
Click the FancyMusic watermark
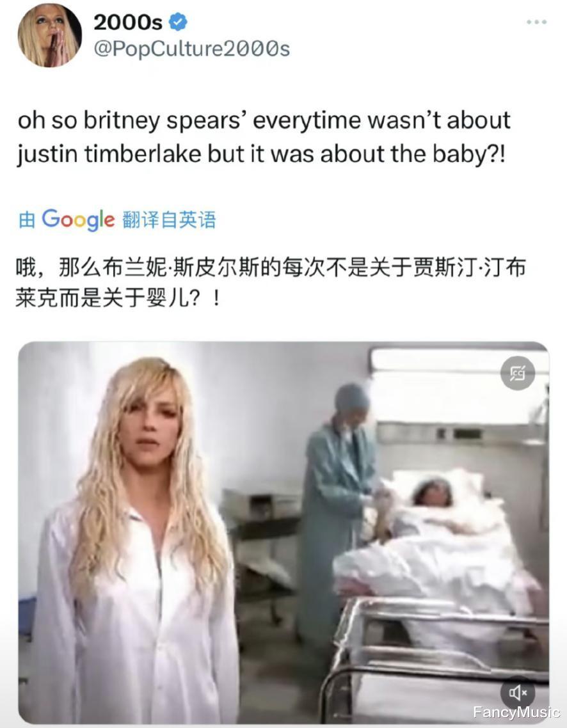516,712
